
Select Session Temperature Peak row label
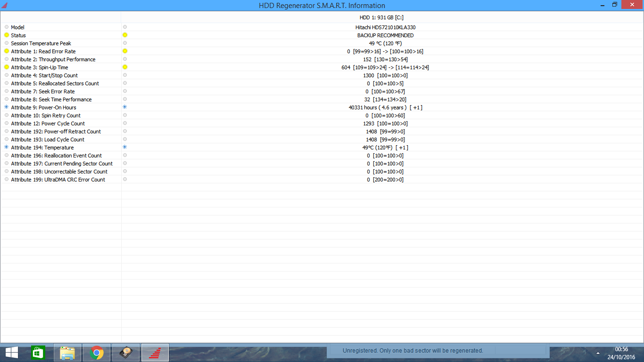(41, 43)
